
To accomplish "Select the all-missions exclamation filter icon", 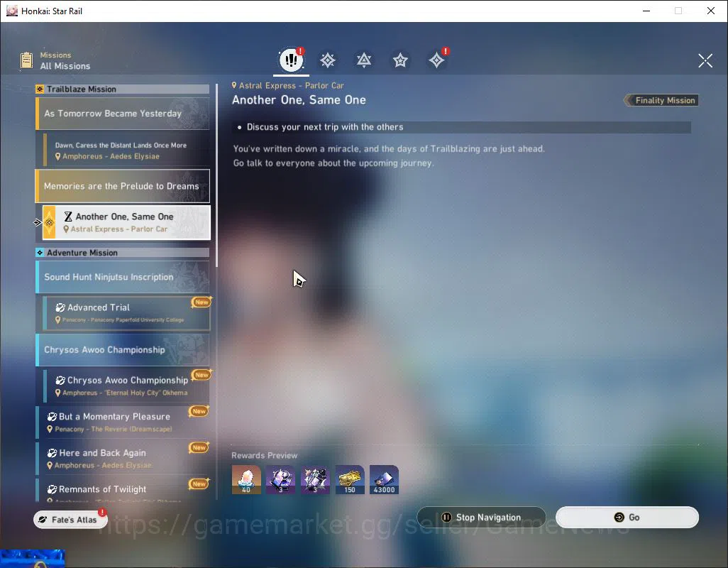I will click(x=291, y=60).
